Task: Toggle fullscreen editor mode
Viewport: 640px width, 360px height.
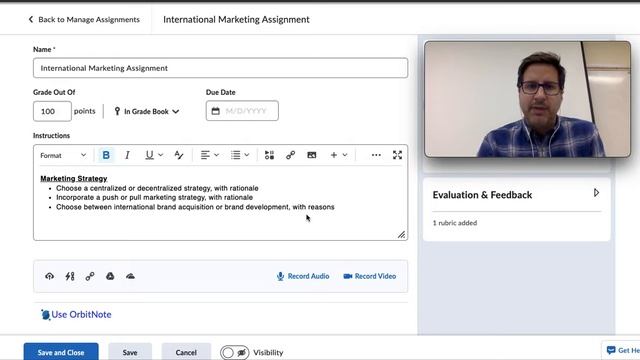Action: click(x=398, y=155)
